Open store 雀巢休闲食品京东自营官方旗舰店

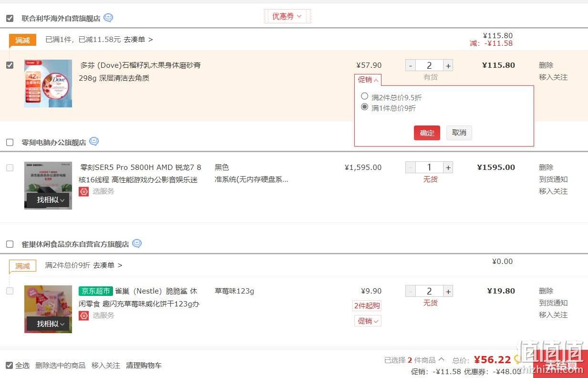[x=75, y=244]
